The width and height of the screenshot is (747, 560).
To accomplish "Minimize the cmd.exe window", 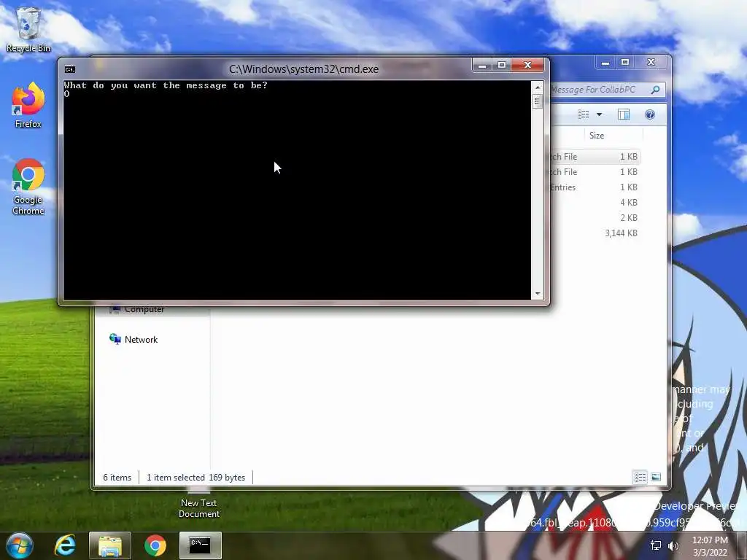I will click(x=482, y=65).
